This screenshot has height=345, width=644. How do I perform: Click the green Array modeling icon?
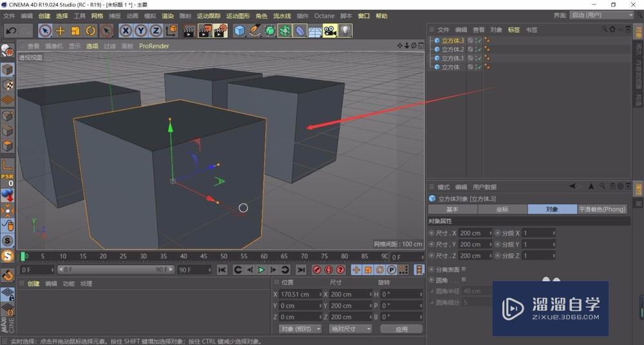click(x=285, y=31)
